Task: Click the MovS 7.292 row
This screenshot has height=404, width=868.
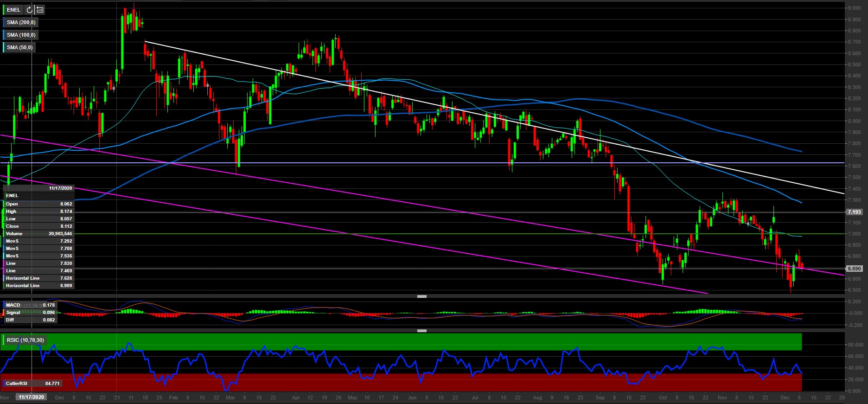Action: click(38, 241)
